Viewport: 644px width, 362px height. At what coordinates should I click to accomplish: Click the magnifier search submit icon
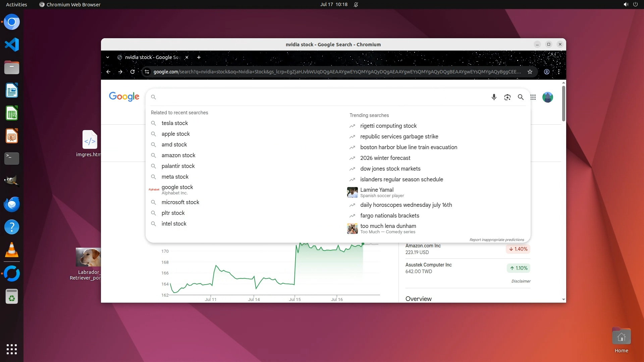coord(521,97)
